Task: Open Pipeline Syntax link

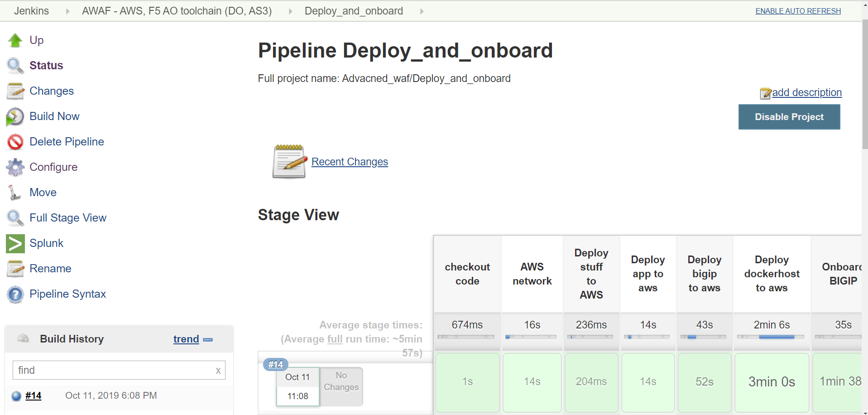Action: [67, 294]
